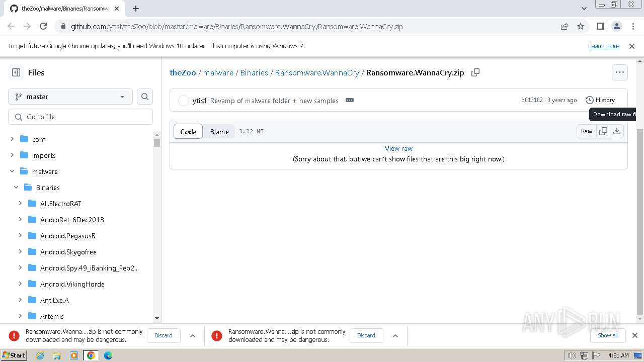The image size is (644, 362).
Task: Download raw file icon
Action: coord(617,131)
